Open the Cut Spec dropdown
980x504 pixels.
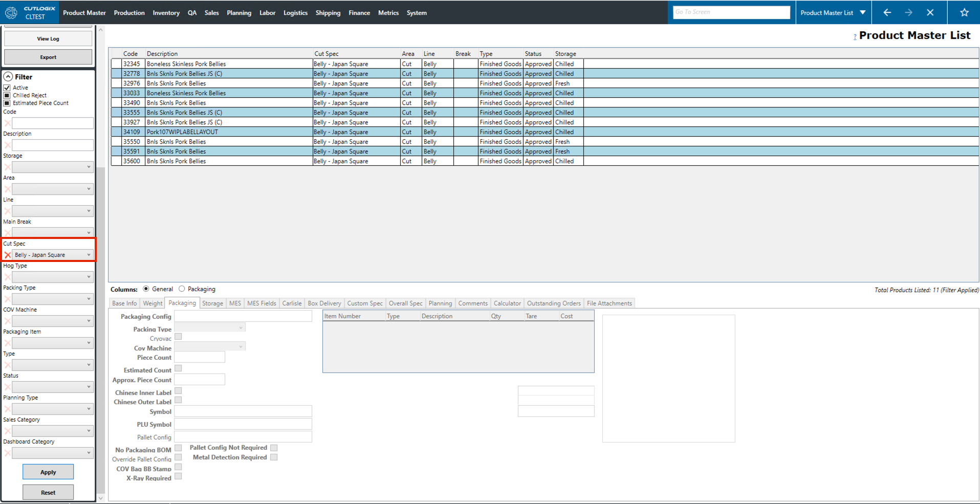pyautogui.click(x=89, y=255)
